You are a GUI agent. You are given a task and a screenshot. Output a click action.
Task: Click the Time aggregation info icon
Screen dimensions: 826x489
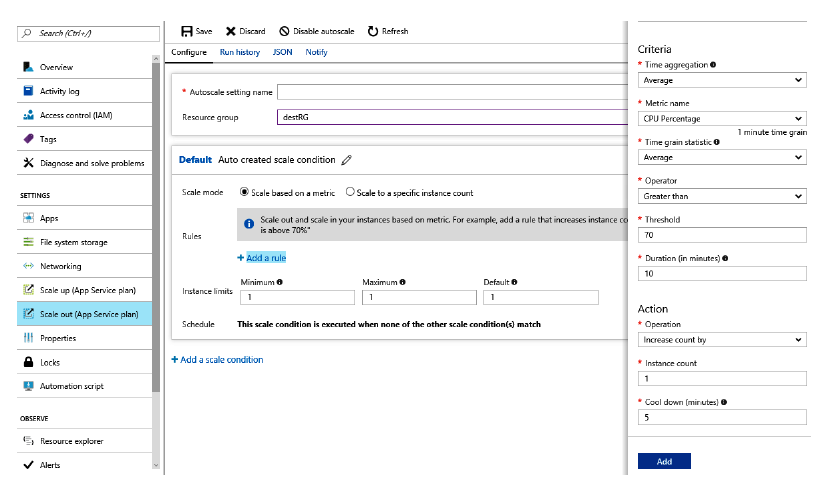point(713,65)
